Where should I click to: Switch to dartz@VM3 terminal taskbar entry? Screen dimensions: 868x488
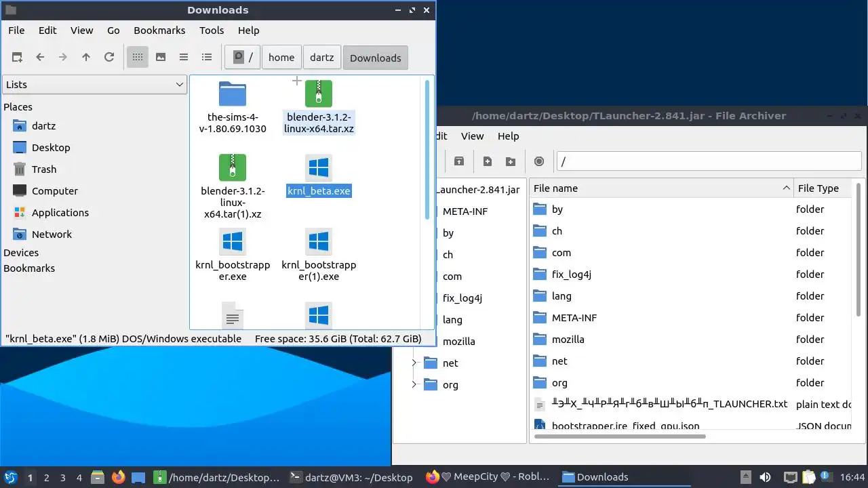(x=351, y=477)
